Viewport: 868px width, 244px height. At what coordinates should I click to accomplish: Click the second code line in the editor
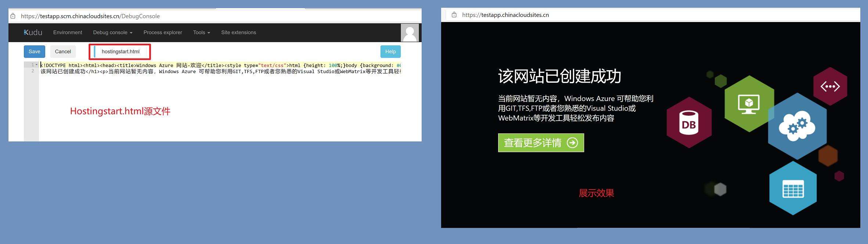coord(220,71)
